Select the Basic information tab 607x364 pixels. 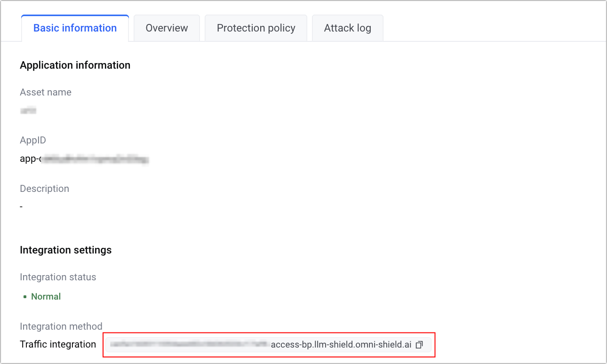(75, 28)
